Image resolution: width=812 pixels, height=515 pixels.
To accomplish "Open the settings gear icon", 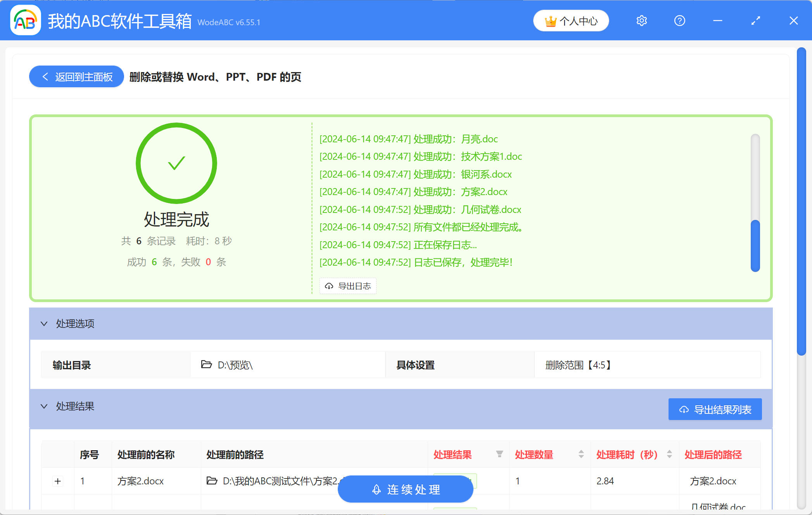I will (642, 21).
